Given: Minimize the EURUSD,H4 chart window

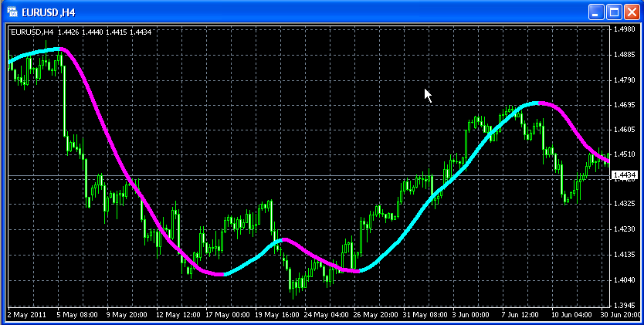Looking at the screenshot, I should pyautogui.click(x=596, y=12).
